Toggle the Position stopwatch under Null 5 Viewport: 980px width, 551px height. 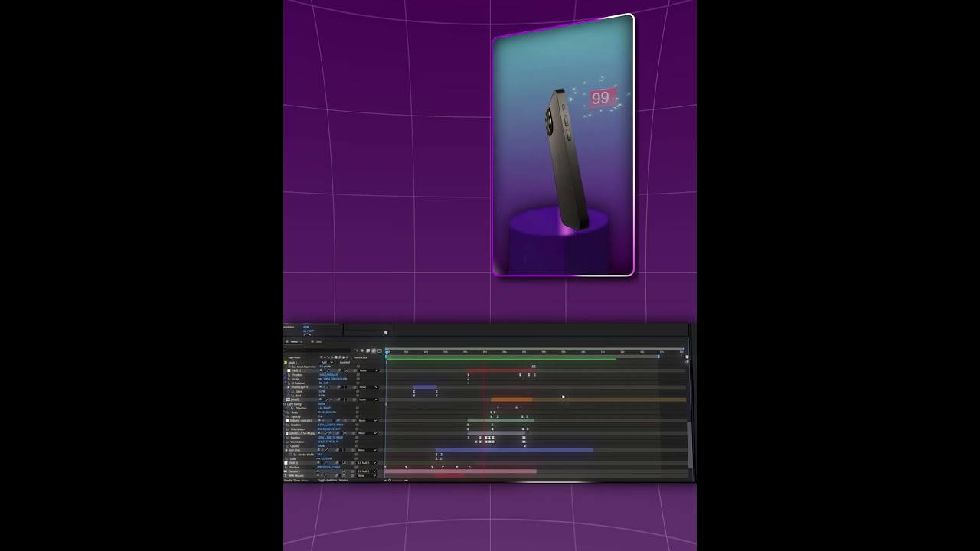[285, 375]
